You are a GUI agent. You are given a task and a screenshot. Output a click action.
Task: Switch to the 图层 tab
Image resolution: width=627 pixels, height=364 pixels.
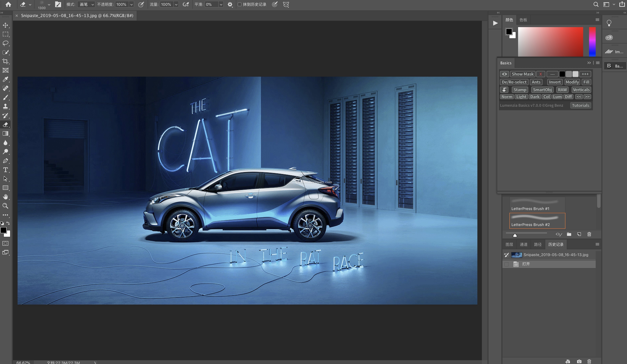tap(509, 244)
